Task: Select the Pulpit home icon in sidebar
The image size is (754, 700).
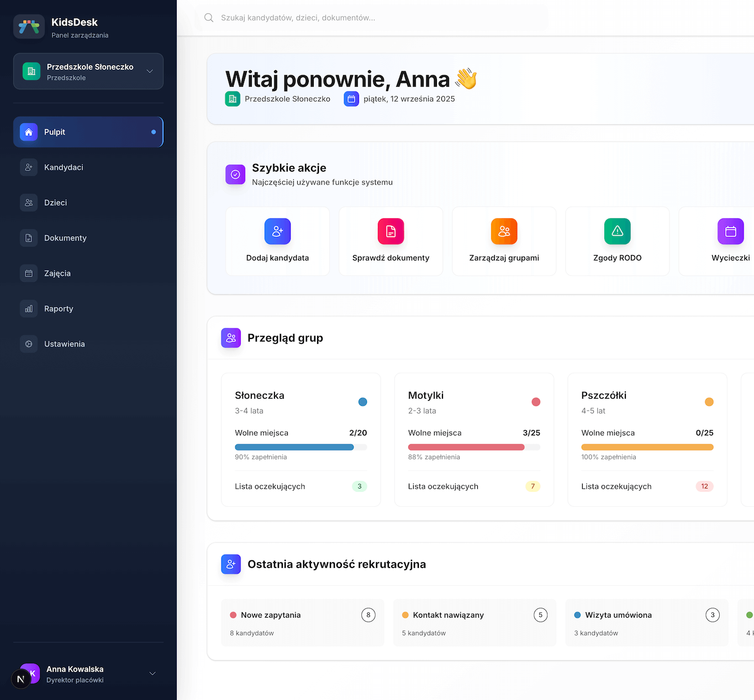Action: pyautogui.click(x=28, y=132)
